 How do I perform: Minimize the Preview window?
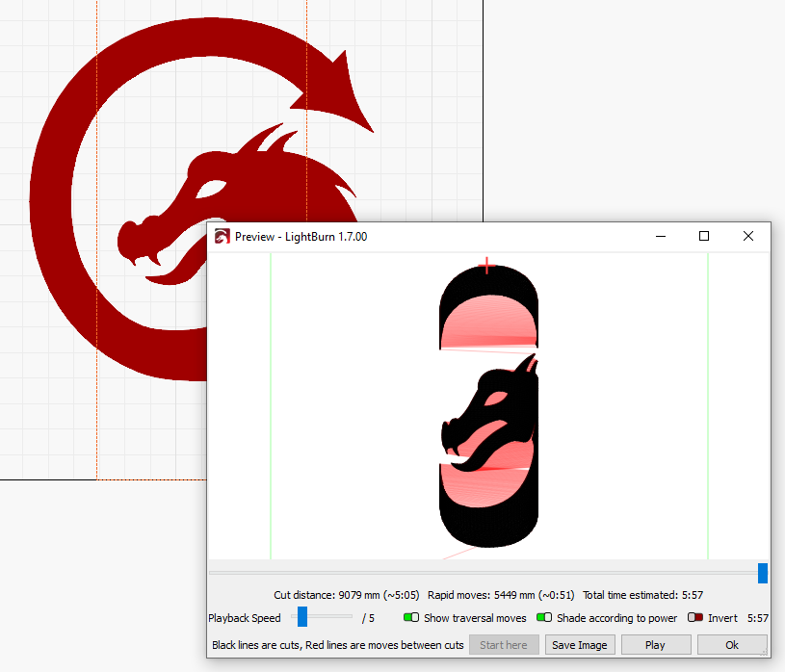[x=661, y=236]
